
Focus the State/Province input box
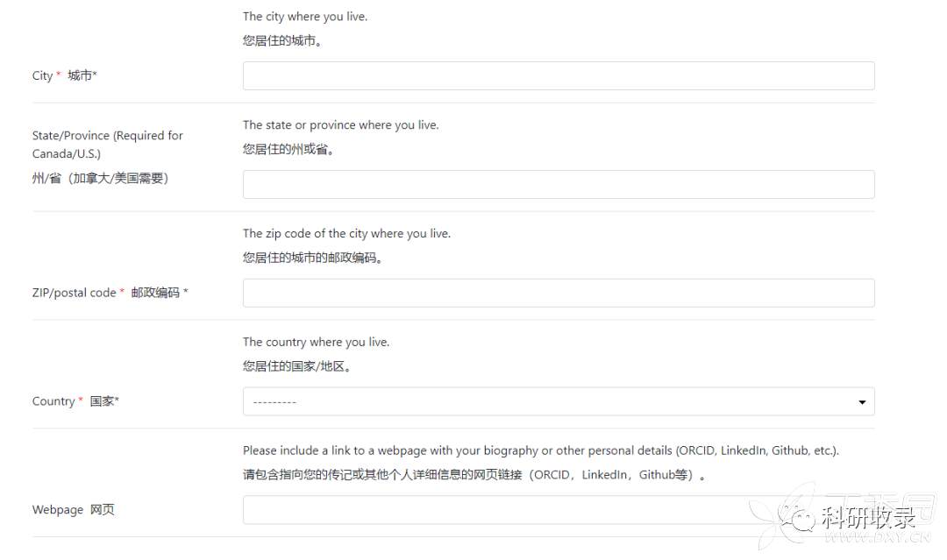click(x=559, y=184)
